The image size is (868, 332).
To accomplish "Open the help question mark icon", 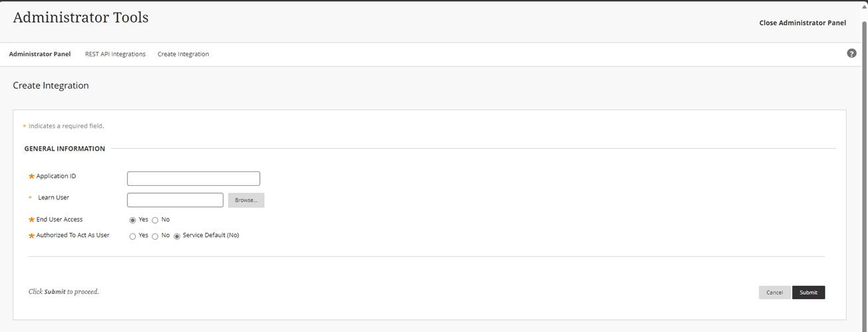I will (x=851, y=53).
